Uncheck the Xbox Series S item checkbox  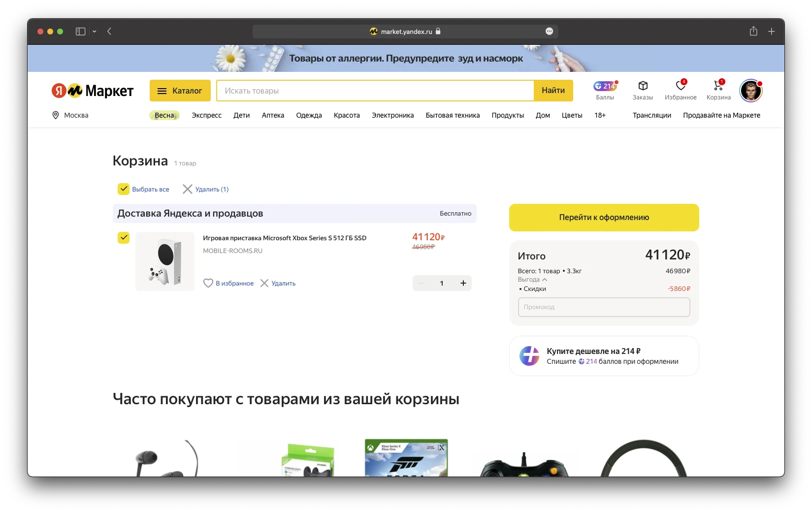tap(124, 238)
